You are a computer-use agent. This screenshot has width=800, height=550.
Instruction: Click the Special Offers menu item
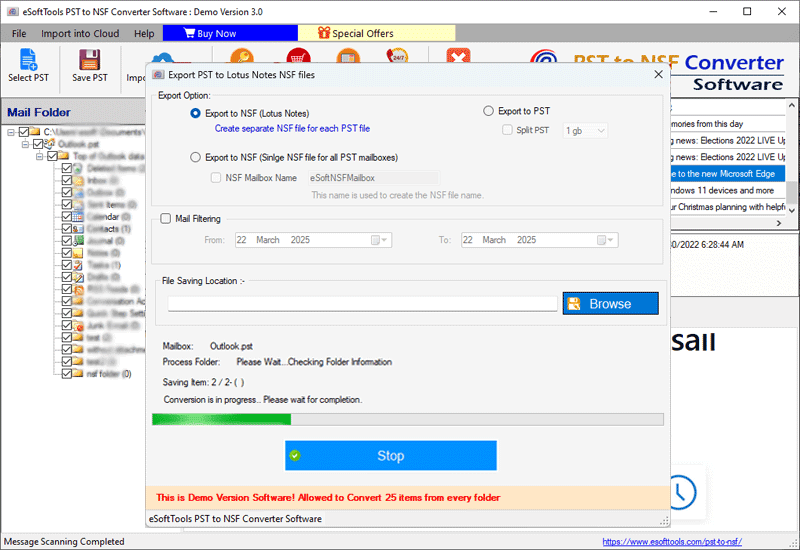(376, 33)
